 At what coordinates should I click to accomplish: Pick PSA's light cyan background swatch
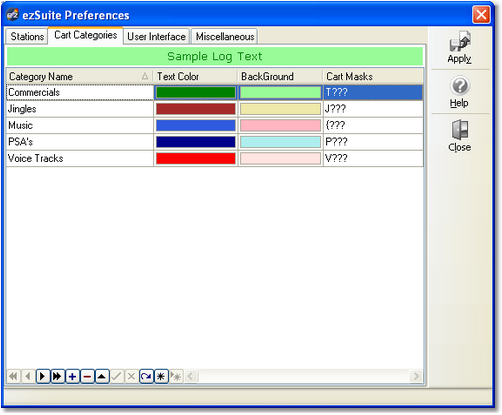pos(280,142)
